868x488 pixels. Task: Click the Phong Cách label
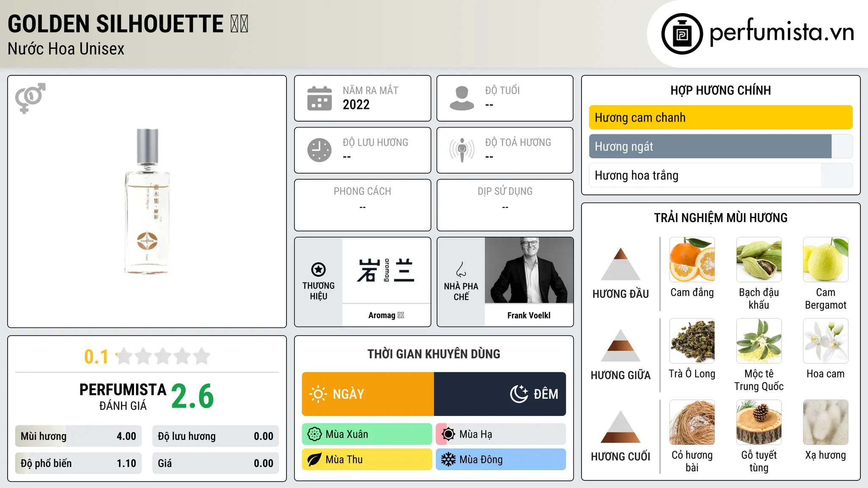click(362, 191)
